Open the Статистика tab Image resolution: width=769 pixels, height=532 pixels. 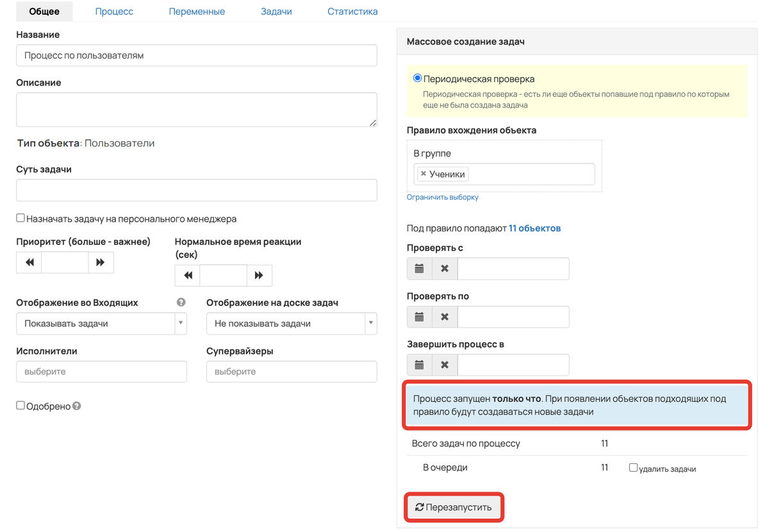tap(352, 11)
